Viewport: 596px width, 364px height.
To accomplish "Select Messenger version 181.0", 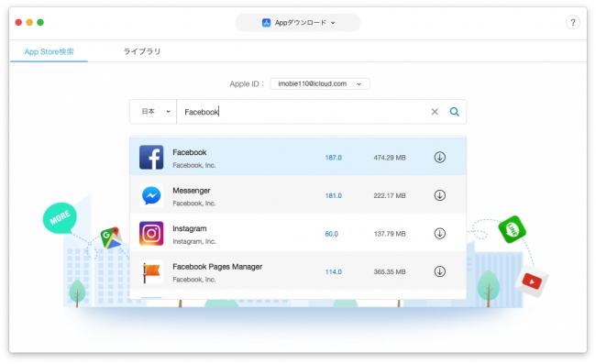I will tap(334, 195).
